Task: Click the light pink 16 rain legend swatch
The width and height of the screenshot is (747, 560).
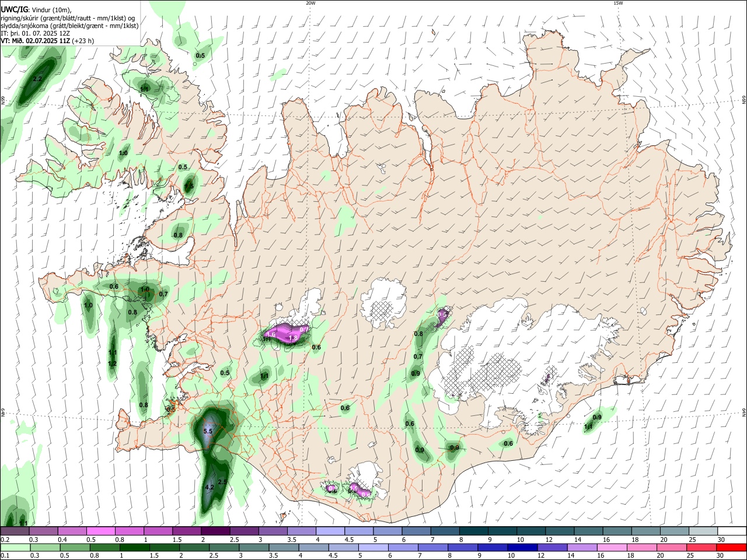Action: click(x=612, y=548)
